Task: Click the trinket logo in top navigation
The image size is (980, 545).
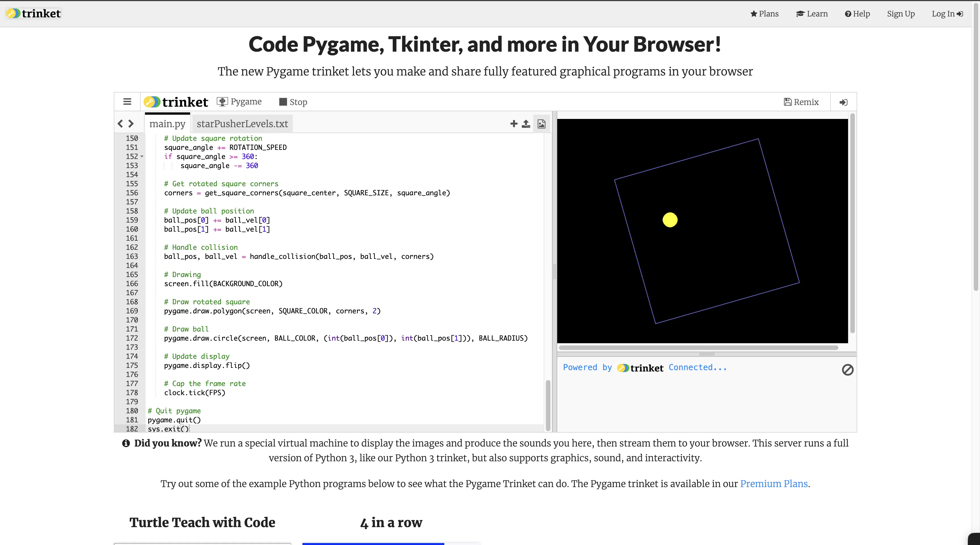Action: point(34,14)
